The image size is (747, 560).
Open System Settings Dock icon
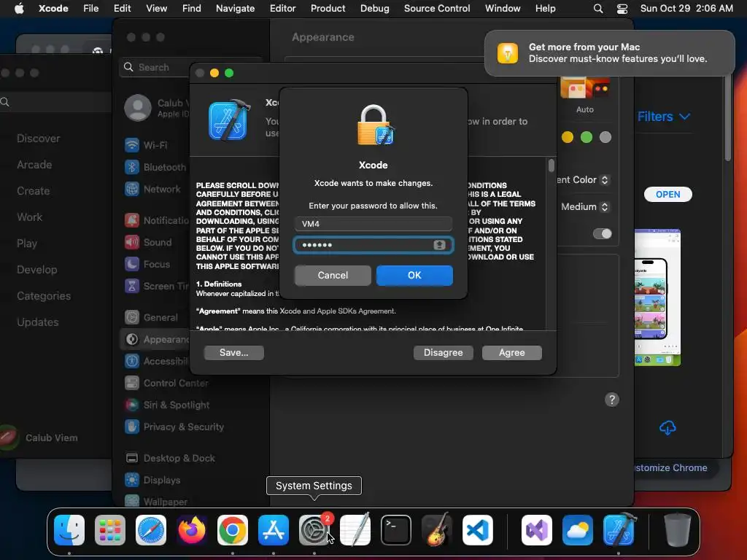[x=314, y=530]
